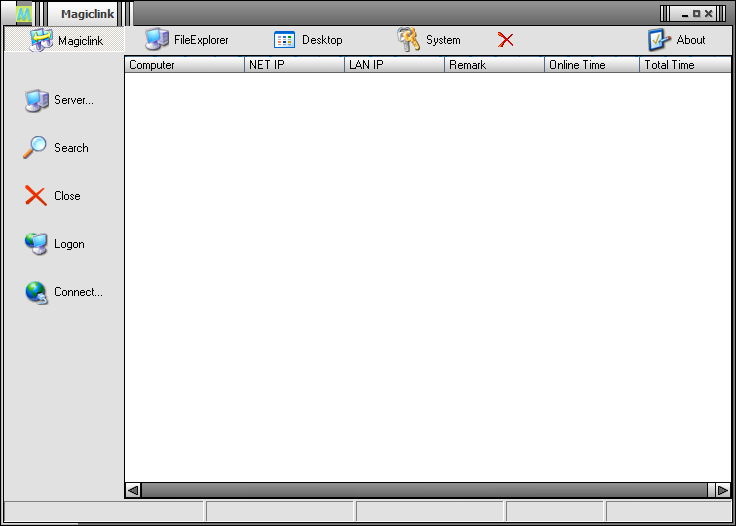Click the red X toolbar icon
Image resolution: width=736 pixels, height=526 pixels.
tap(506, 40)
